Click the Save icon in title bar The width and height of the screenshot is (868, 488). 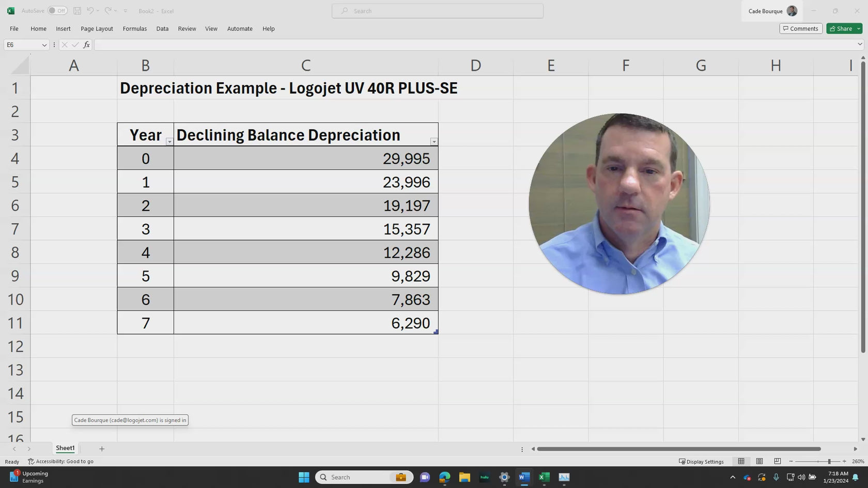pyautogui.click(x=77, y=11)
